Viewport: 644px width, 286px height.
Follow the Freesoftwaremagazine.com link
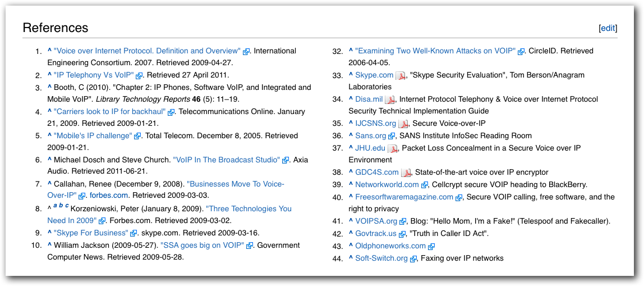point(404,197)
